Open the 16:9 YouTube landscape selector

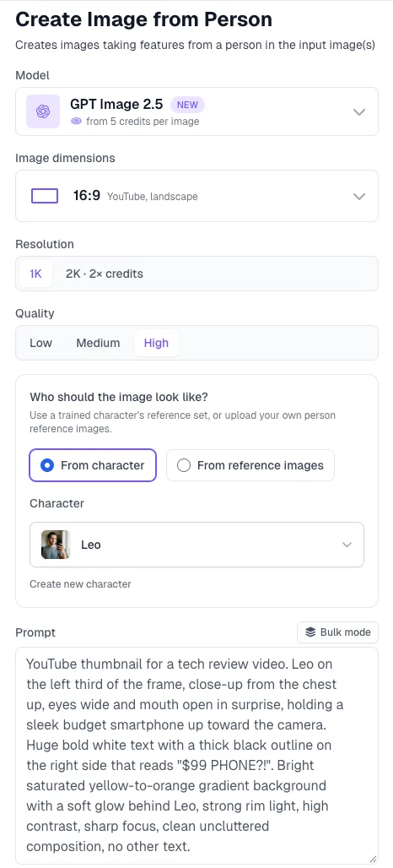tap(196, 196)
